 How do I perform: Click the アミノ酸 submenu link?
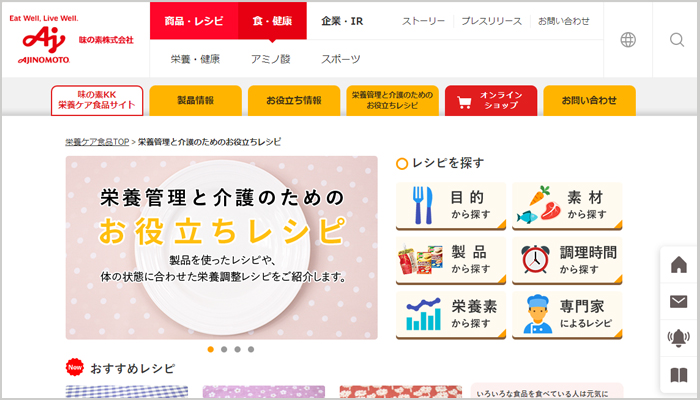coord(271,59)
